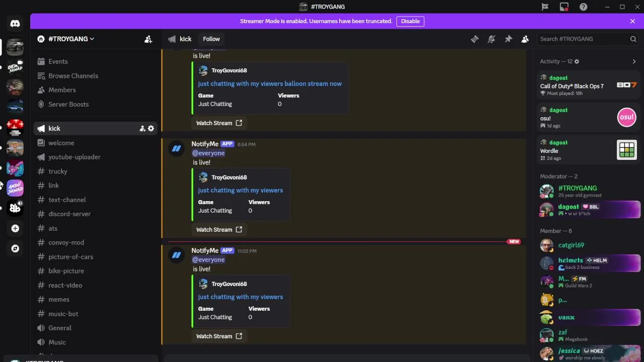Add a server with plus icon

(x=15, y=228)
